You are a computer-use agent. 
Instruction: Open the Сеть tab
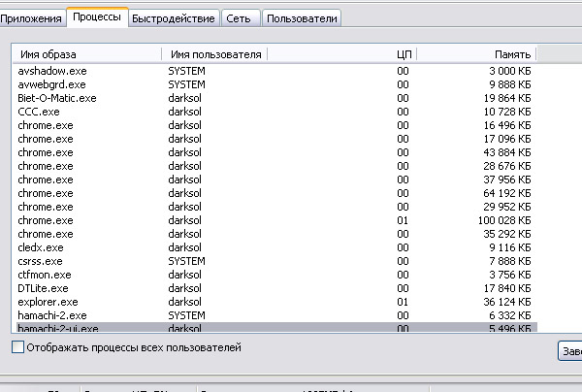(239, 18)
